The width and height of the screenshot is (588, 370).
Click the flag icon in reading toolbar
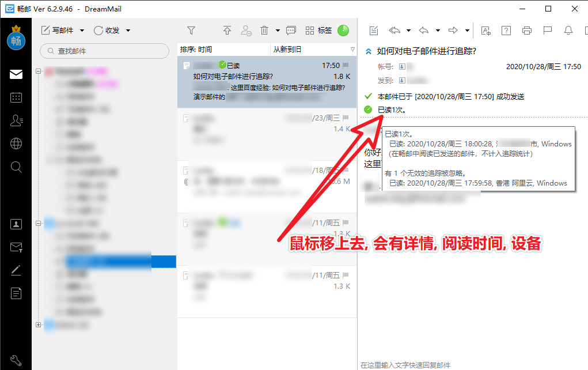tap(548, 31)
